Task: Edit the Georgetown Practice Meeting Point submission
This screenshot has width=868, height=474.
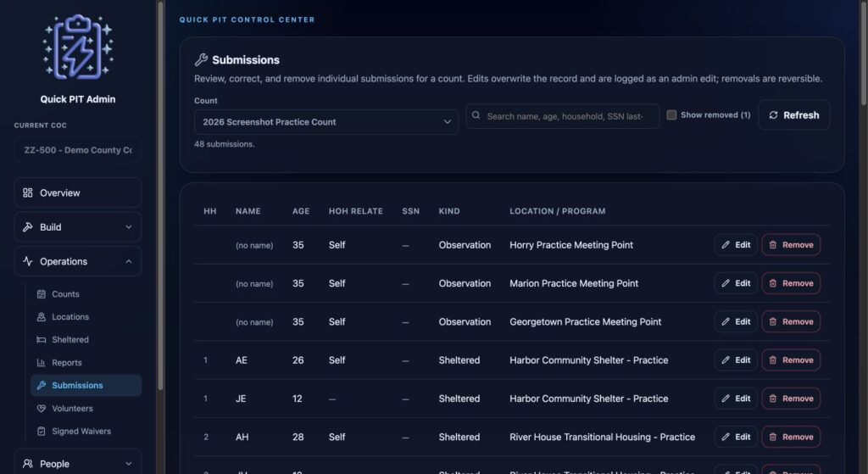Action: pyautogui.click(x=736, y=321)
